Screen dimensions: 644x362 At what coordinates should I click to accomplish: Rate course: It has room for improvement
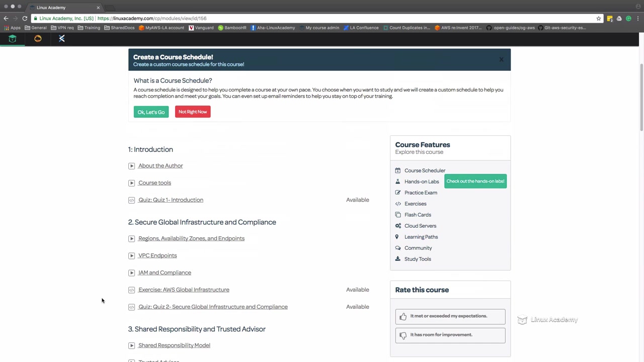(x=450, y=335)
